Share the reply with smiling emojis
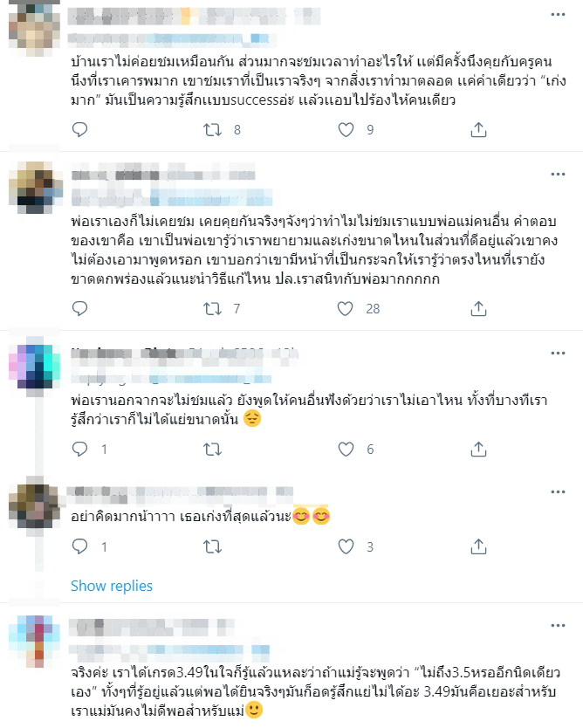The width and height of the screenshot is (583, 728). tap(478, 546)
